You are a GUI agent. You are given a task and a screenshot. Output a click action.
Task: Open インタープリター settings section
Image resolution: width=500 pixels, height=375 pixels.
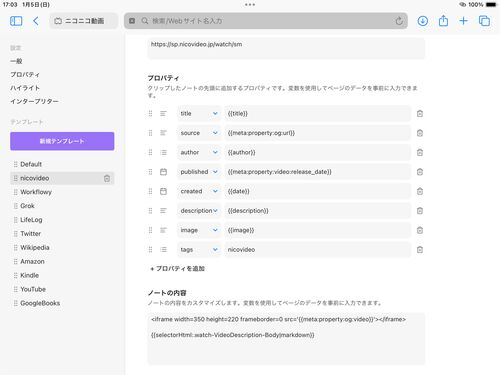click(34, 101)
